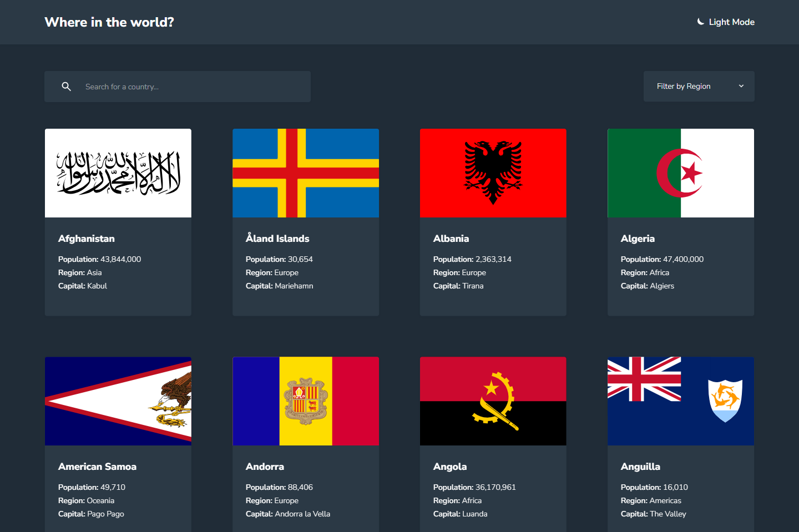Click Region: Americas text
The height and width of the screenshot is (532, 799).
coord(651,500)
